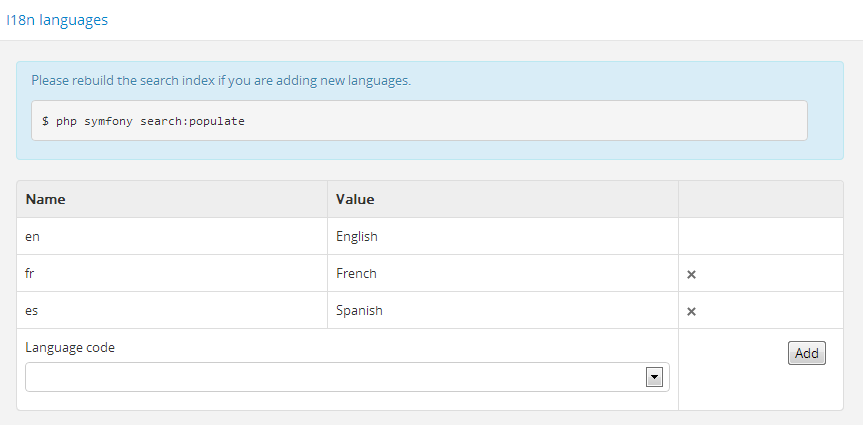Open the I18n languages heading link
The height and width of the screenshot is (425, 863).
57,20
